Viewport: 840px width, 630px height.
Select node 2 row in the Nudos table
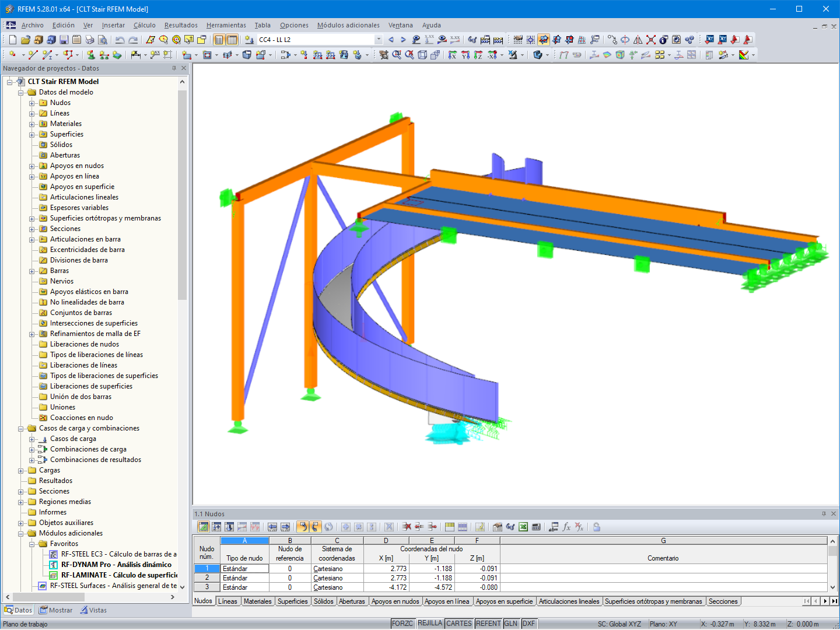[206, 577]
